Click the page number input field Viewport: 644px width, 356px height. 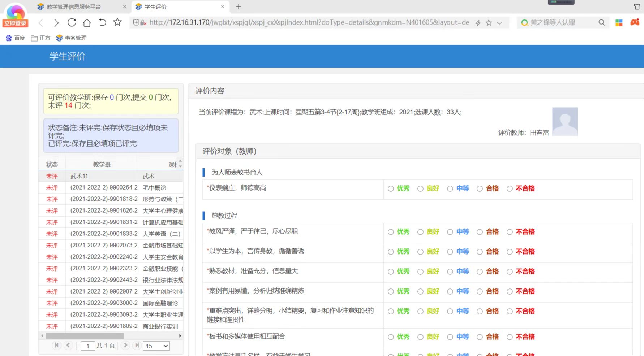tap(87, 346)
